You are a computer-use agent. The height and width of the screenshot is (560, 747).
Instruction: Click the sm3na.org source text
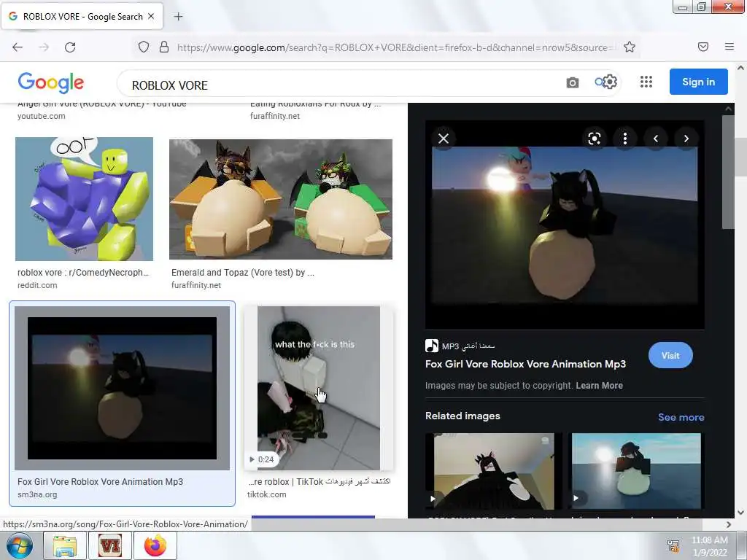[x=37, y=495]
